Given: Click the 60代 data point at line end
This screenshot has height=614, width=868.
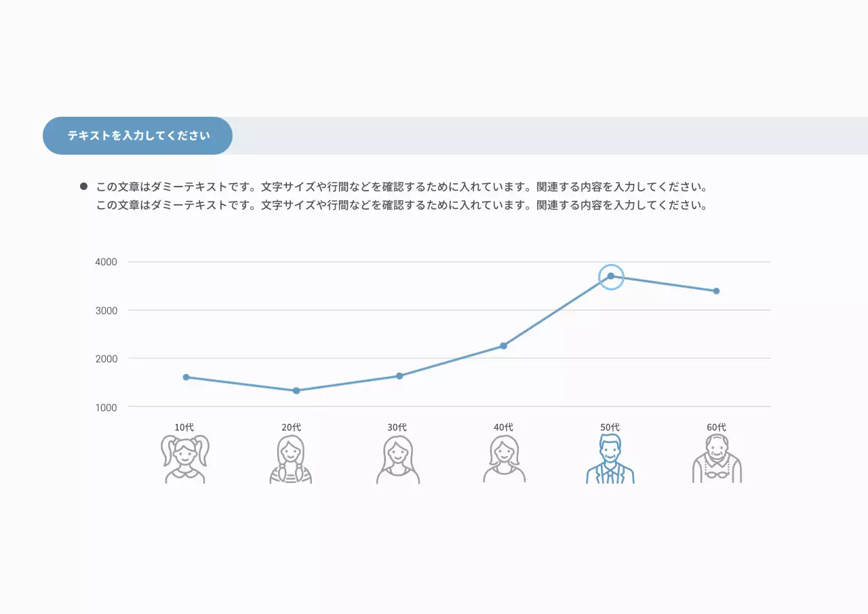Looking at the screenshot, I should coord(716,291).
